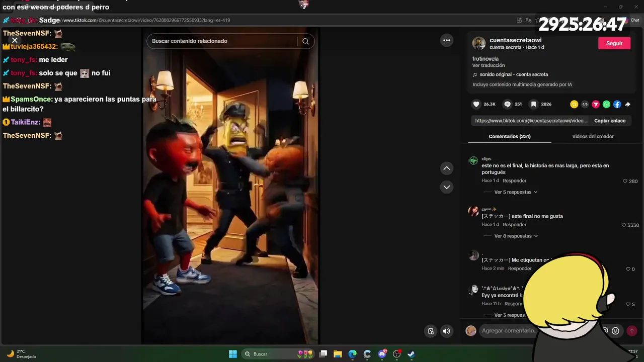Open clips commenter avatar
644x362 pixels.
[x=473, y=160]
